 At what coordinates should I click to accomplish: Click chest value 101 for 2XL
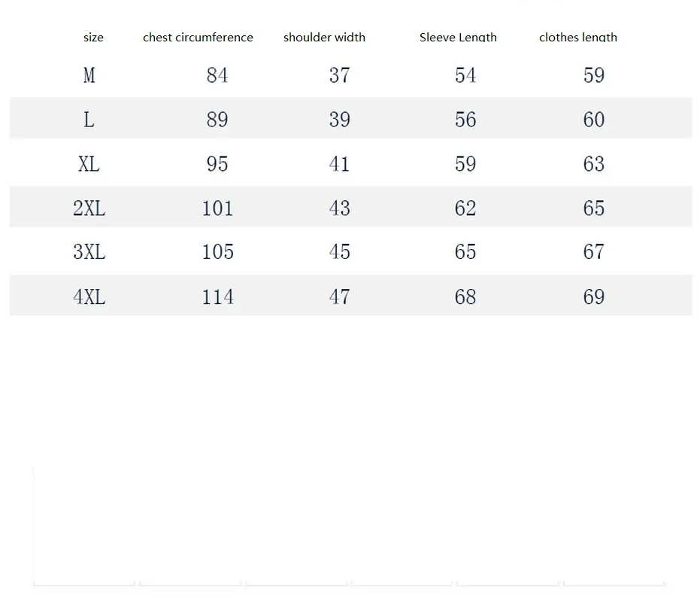(217, 208)
